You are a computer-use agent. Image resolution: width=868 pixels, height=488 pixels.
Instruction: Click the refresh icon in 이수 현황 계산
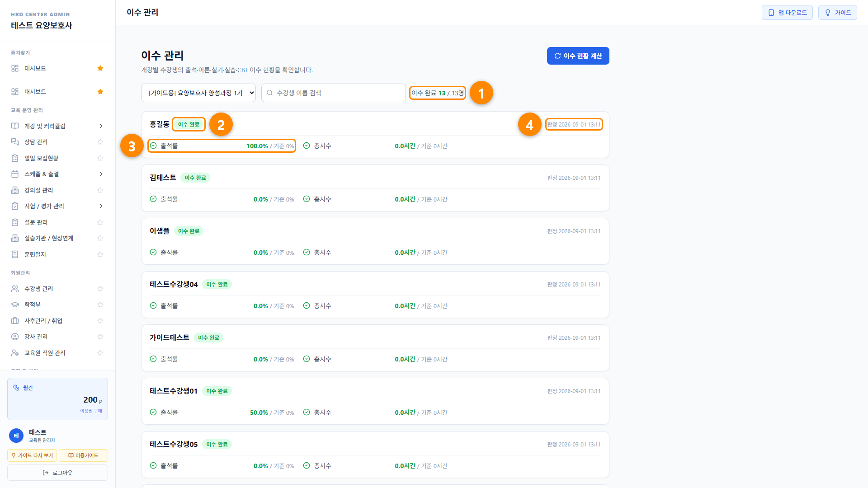point(557,56)
